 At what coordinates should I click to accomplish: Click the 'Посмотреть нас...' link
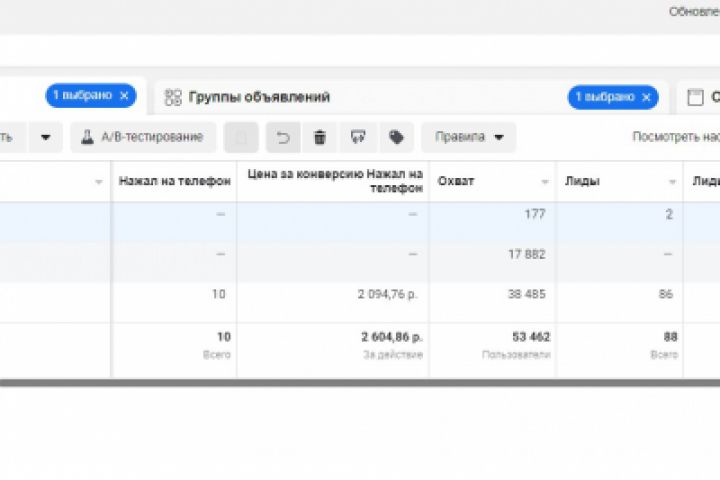pos(675,137)
